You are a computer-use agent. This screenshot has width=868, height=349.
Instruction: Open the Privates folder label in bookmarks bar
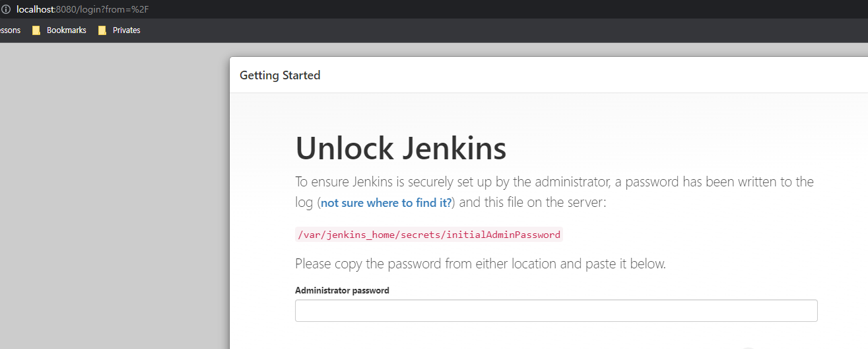pyautogui.click(x=126, y=30)
